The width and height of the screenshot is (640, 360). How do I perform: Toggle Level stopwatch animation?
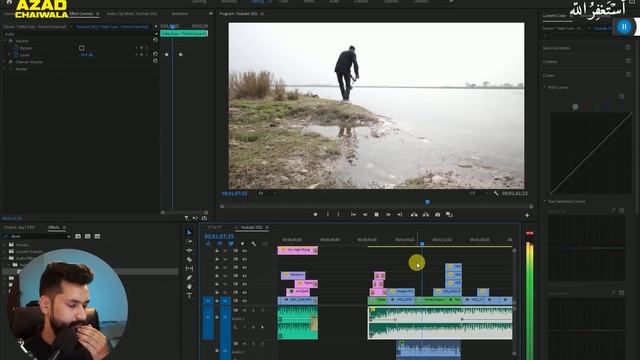[16, 54]
